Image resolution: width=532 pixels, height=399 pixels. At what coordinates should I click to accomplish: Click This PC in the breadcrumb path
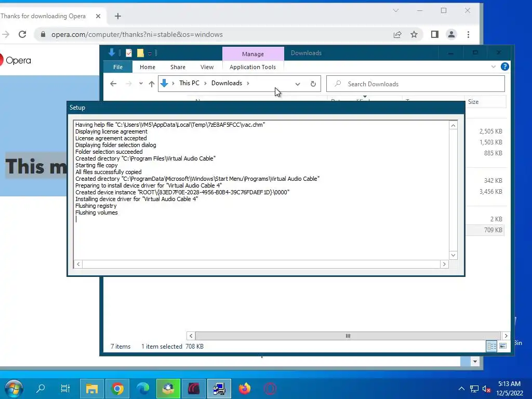189,83
